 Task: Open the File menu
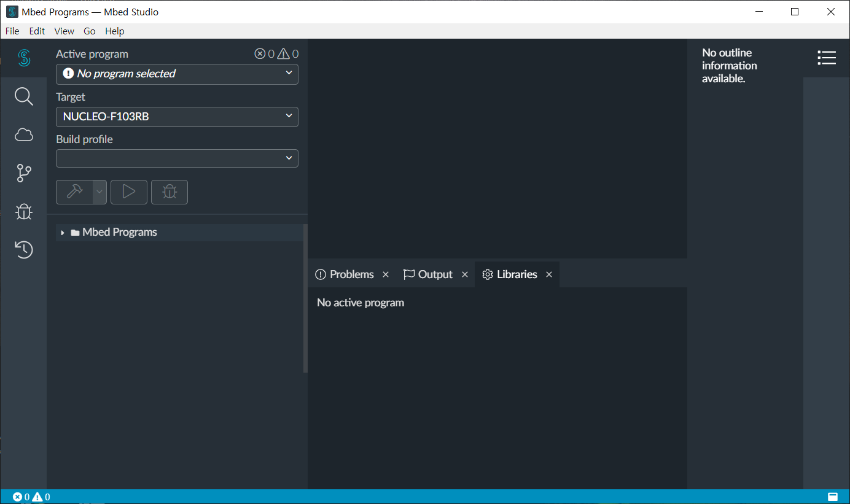click(x=12, y=31)
